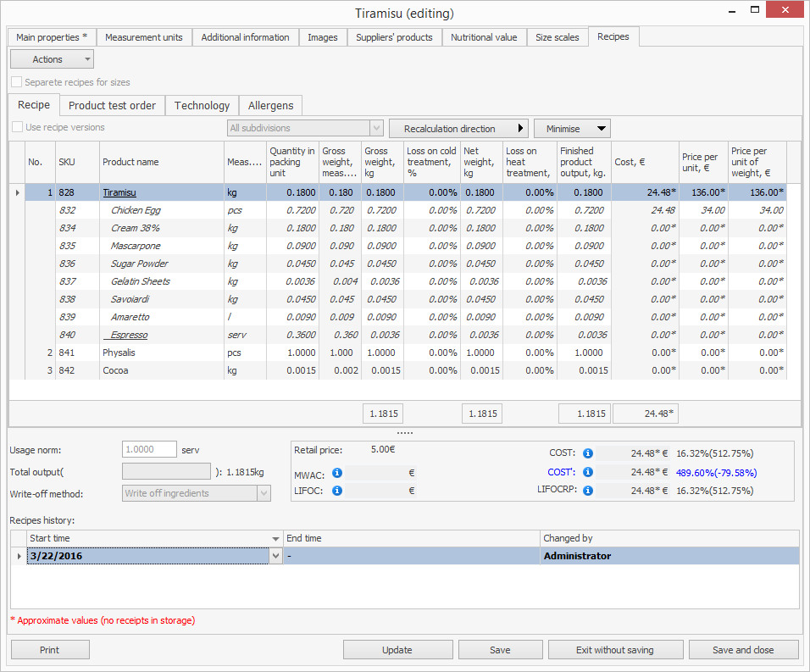Screen dimensions: 810x672
Task: Enable Use recipe versions checkbox
Action: (18, 128)
